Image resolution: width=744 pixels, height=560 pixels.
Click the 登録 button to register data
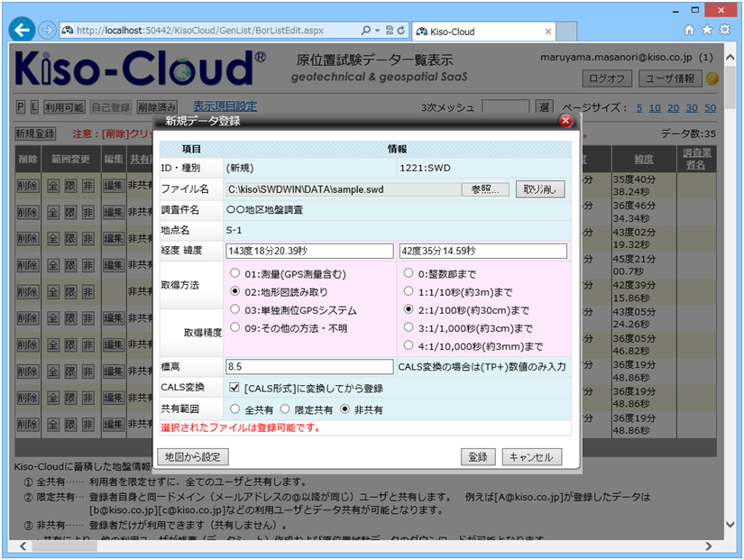coord(476,456)
